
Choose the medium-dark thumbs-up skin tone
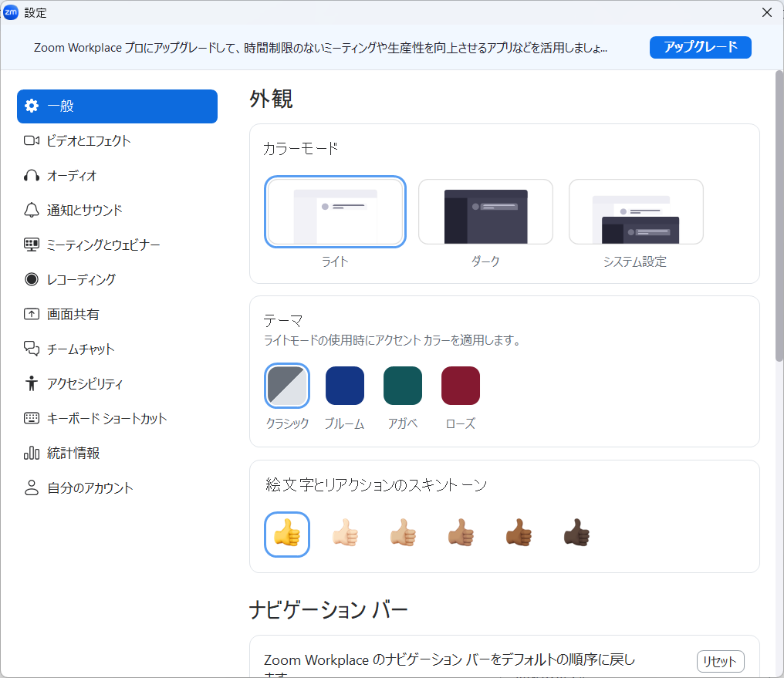pyautogui.click(x=519, y=533)
